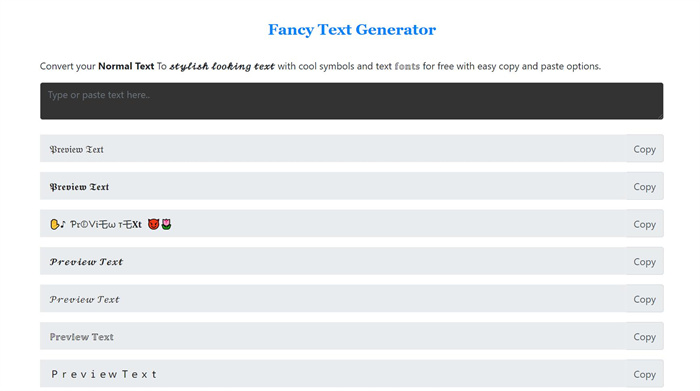This screenshot has height=391, width=700.
Task: Copy the first gothic Preview Text
Action: 644,149
